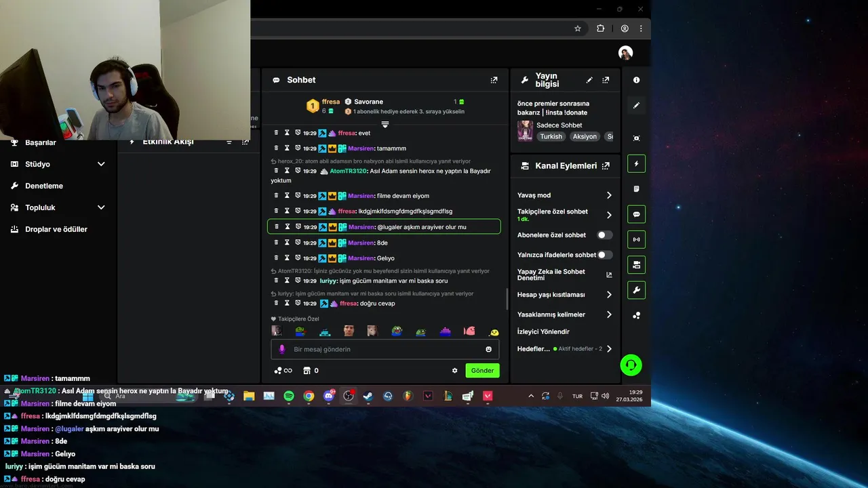Viewport: 868px width, 488px height.
Task: Click the Bir mesaj gönderin input field
Action: [385, 349]
